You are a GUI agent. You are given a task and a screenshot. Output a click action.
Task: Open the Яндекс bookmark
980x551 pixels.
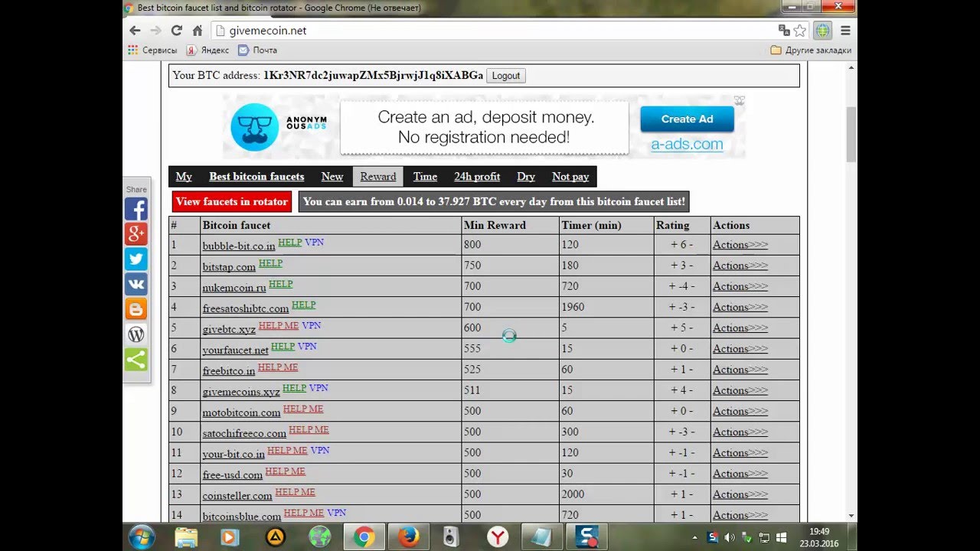click(207, 51)
